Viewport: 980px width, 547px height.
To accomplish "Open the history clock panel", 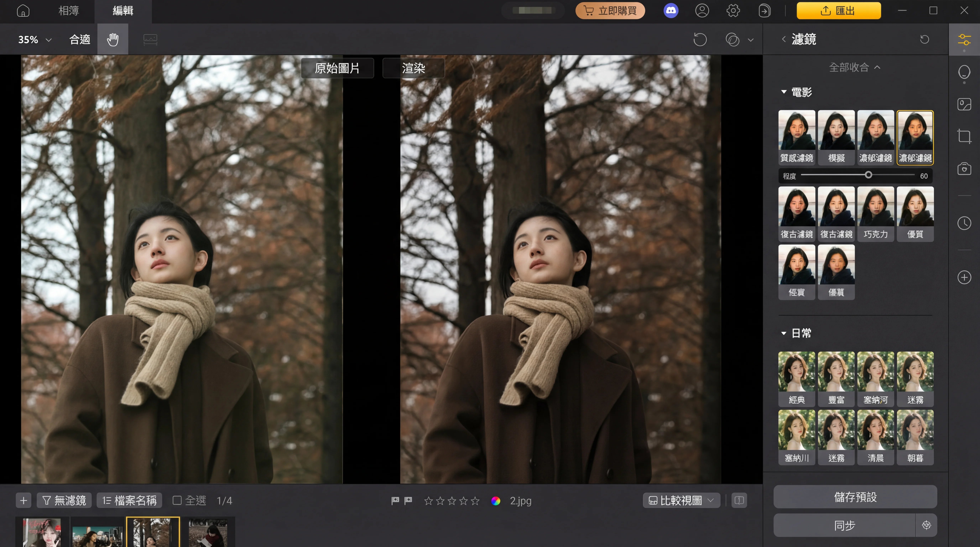I will [x=964, y=223].
